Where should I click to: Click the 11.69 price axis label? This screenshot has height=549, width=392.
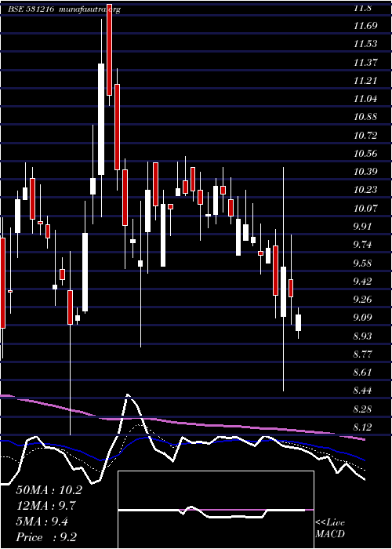(x=365, y=26)
